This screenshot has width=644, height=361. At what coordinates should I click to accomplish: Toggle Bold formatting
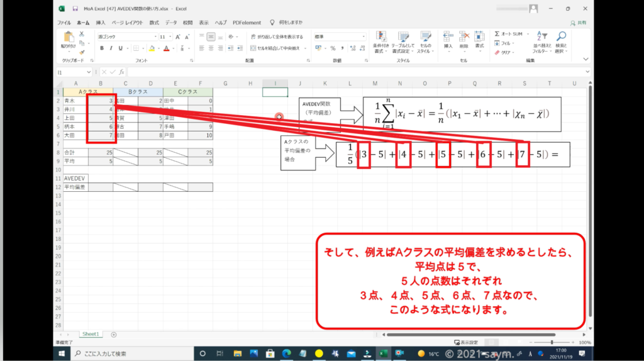(x=102, y=48)
